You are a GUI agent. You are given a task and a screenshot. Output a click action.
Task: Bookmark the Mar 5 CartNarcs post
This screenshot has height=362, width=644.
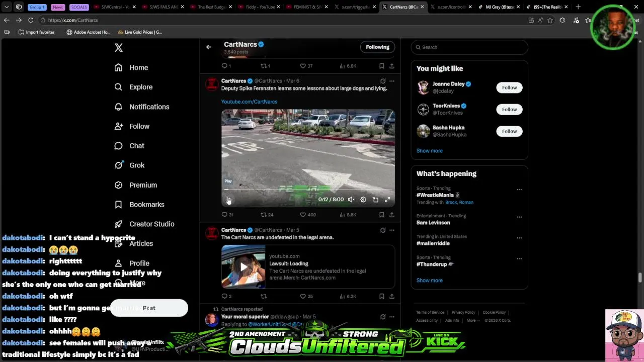coord(381,297)
